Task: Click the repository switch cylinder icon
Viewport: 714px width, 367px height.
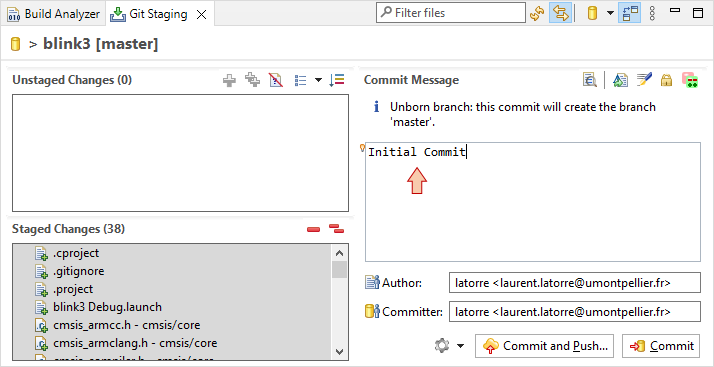Action: [x=592, y=13]
